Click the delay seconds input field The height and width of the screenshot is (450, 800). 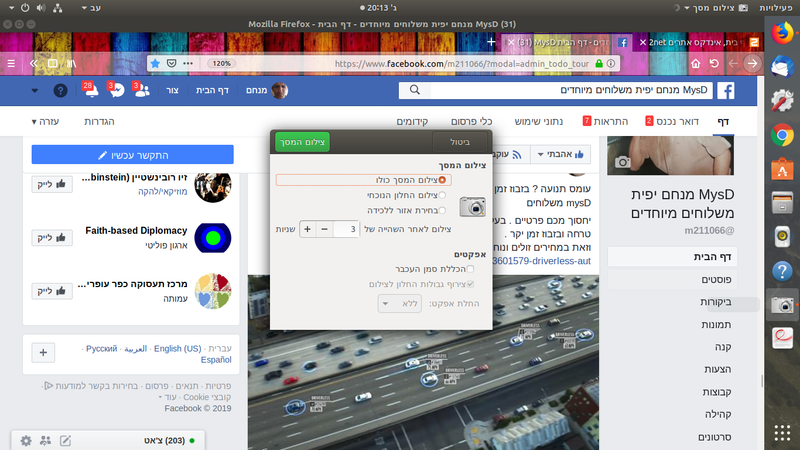point(346,229)
